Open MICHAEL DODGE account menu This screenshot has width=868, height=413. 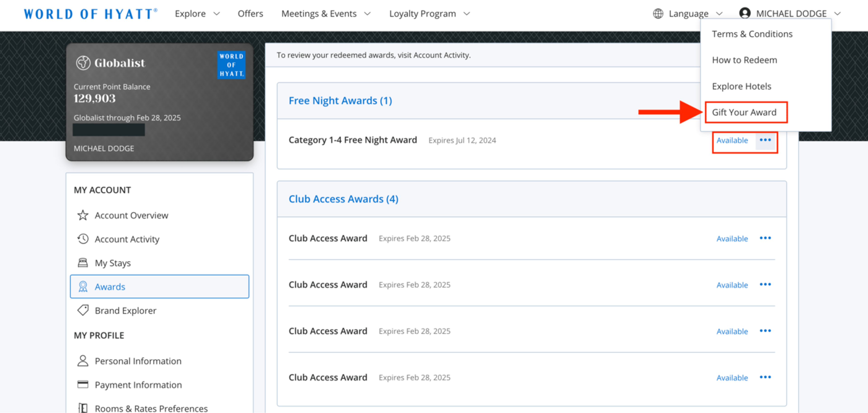point(790,14)
